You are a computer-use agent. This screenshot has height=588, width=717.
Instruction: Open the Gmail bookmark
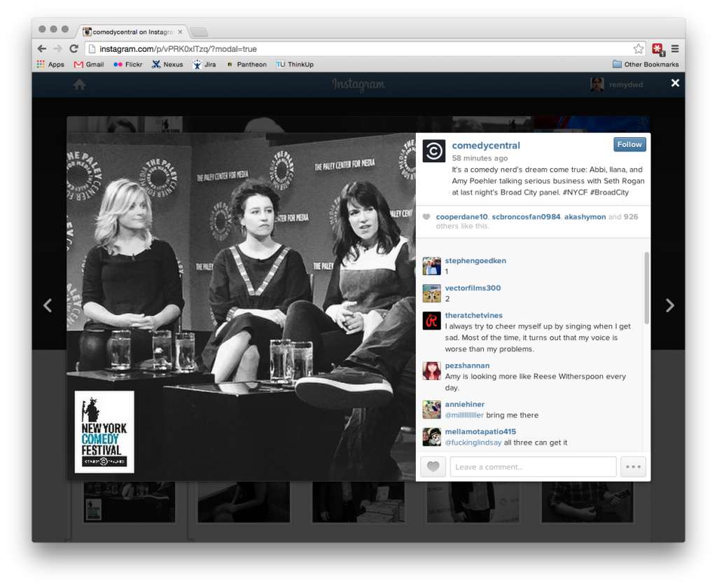tap(89, 64)
